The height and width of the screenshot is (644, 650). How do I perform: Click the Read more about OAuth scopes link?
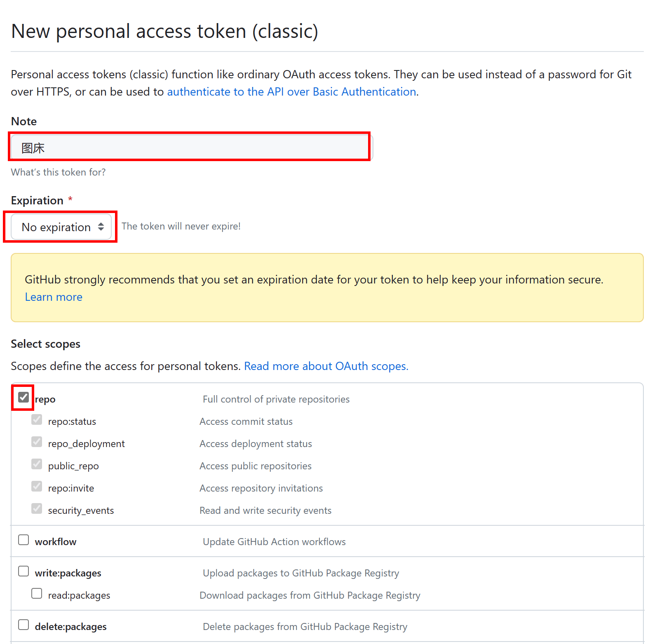326,366
